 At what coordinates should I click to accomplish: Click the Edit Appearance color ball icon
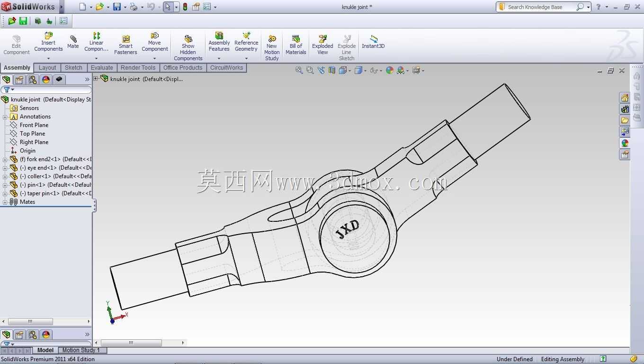(x=390, y=70)
